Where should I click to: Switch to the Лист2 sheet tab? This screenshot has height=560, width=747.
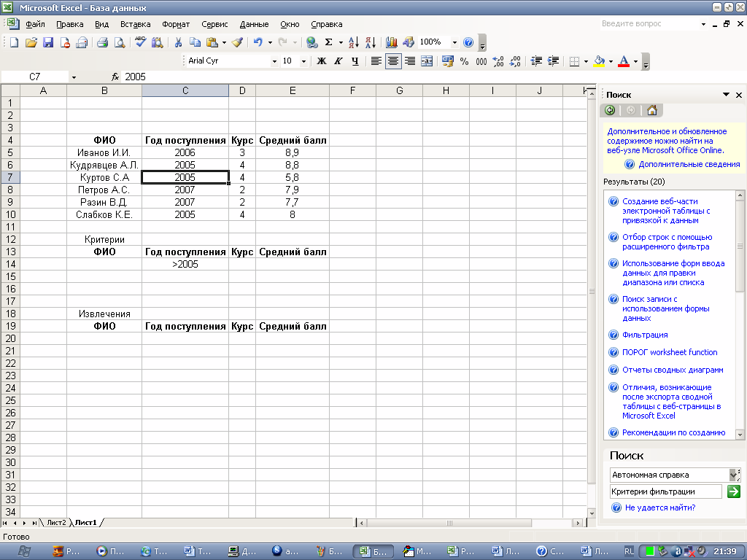pos(56,523)
